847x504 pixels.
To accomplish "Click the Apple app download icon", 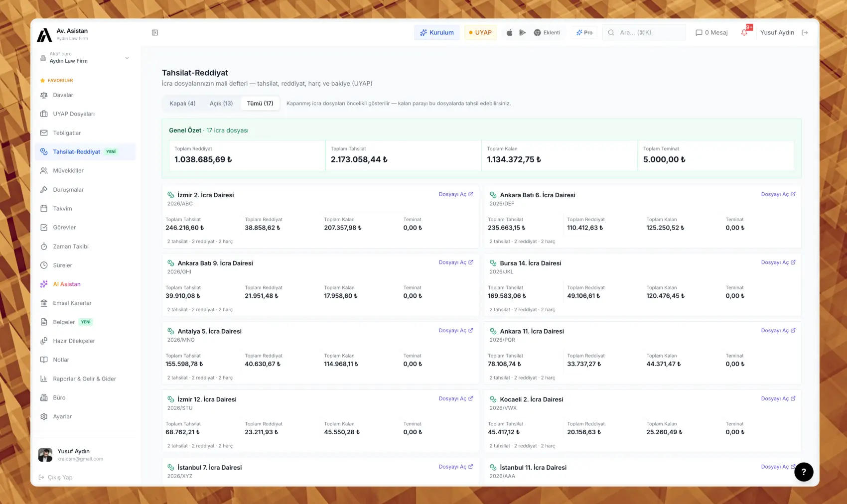I will [509, 32].
